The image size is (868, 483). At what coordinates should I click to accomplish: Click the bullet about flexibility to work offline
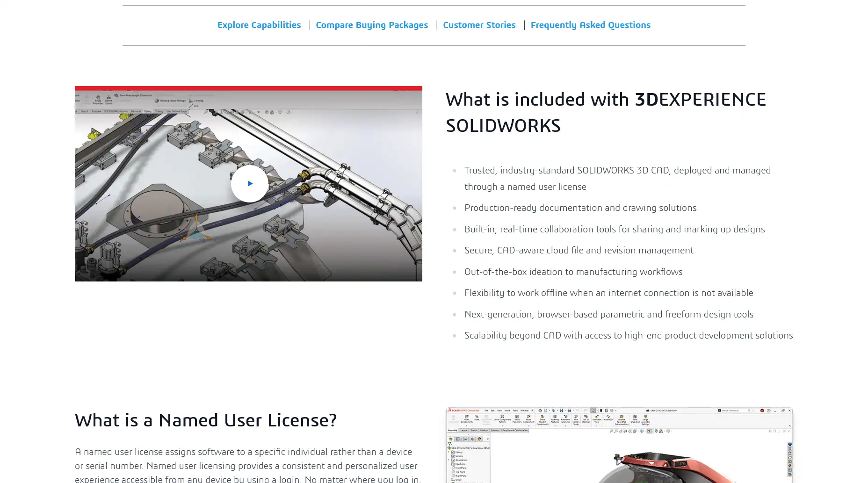point(609,293)
